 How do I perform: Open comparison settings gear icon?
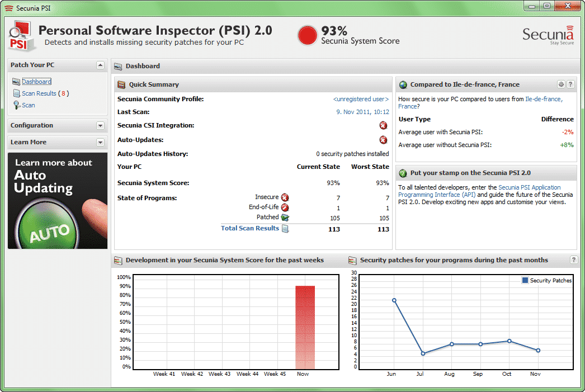point(561,84)
